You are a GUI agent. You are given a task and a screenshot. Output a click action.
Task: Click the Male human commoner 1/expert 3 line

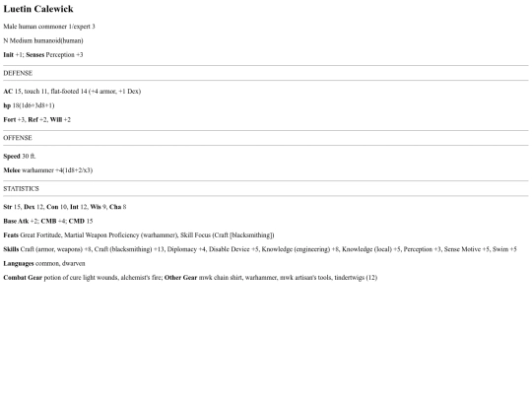pos(49,27)
